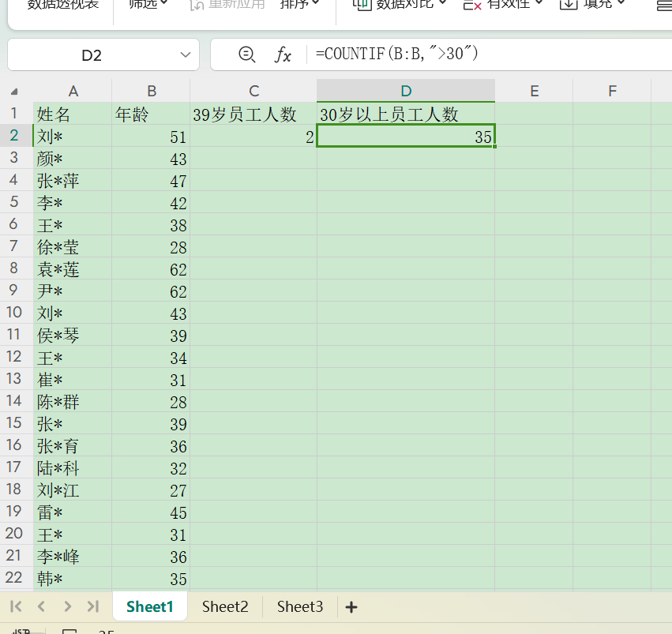Go to next sheet arrow
Screen dimensions: 672x634
point(67,606)
